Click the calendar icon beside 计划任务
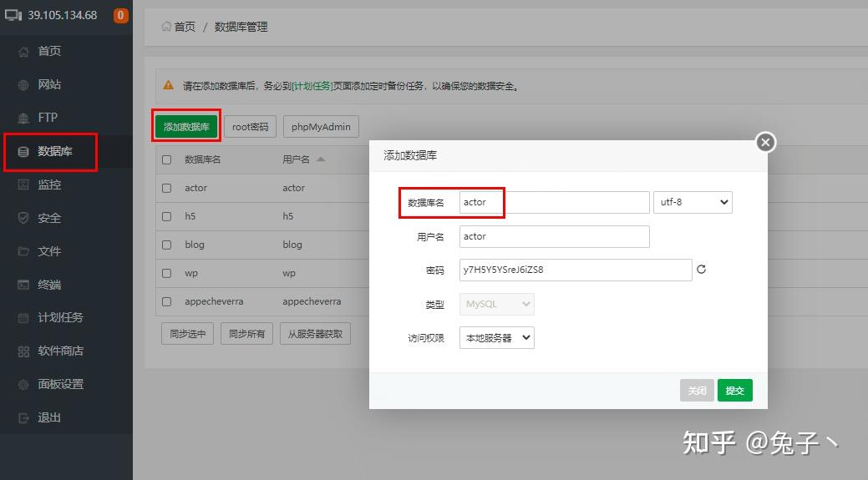 coord(23,318)
